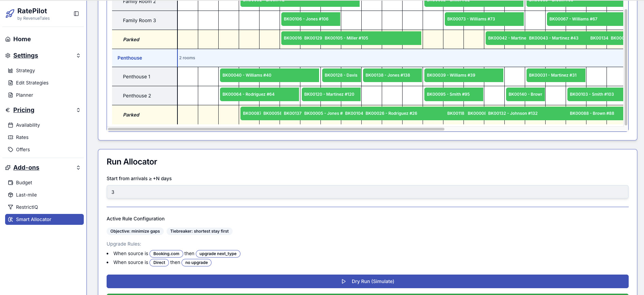Click the RatePilot rocket logo icon
The width and height of the screenshot is (644, 295).
tap(10, 14)
